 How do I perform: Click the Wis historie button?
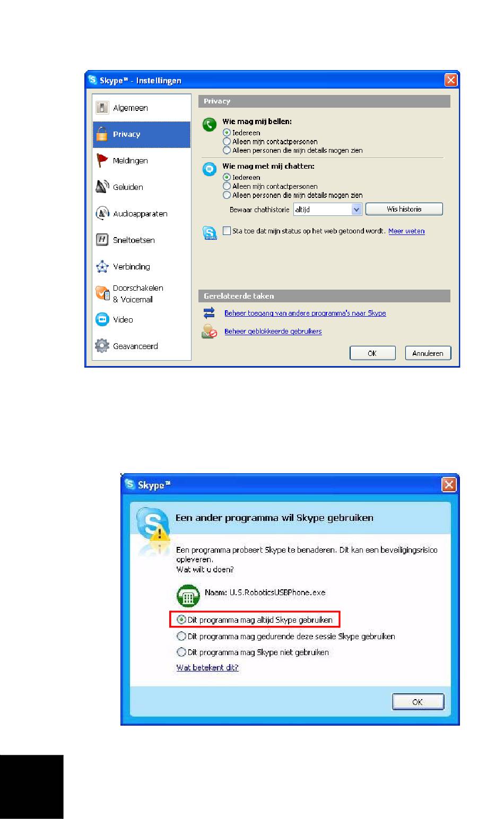(404, 209)
